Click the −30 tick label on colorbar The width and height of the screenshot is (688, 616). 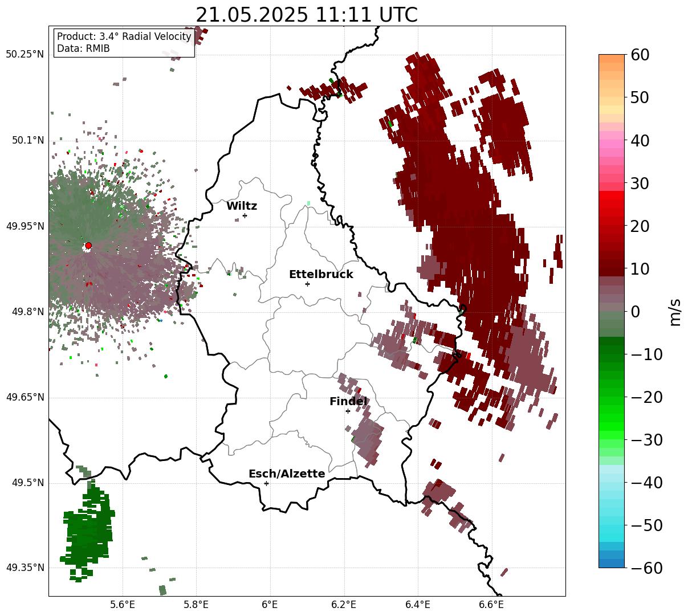[647, 440]
